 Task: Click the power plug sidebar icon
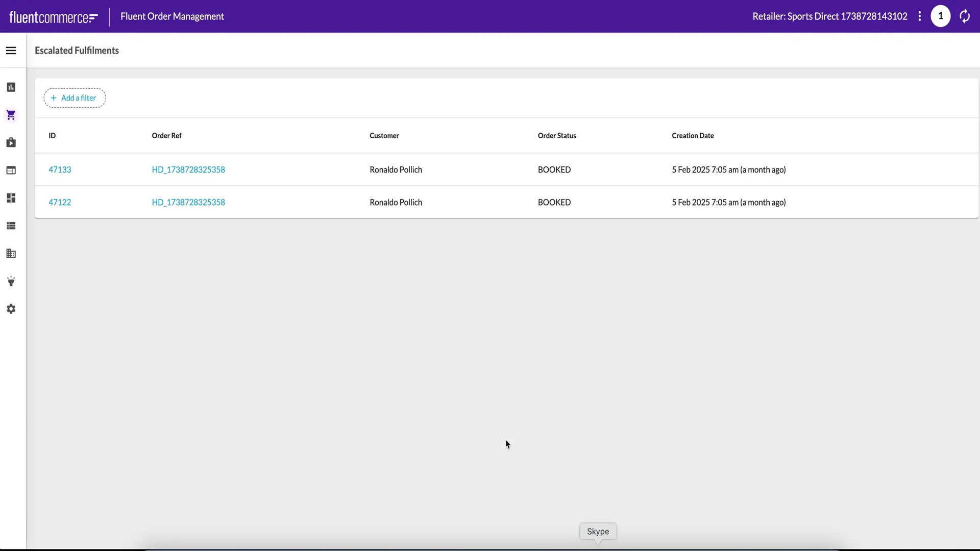click(x=11, y=281)
